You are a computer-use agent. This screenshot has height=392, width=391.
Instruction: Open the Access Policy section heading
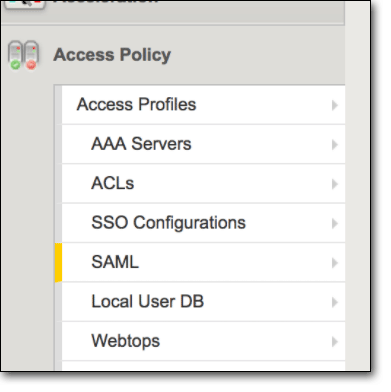112,55
